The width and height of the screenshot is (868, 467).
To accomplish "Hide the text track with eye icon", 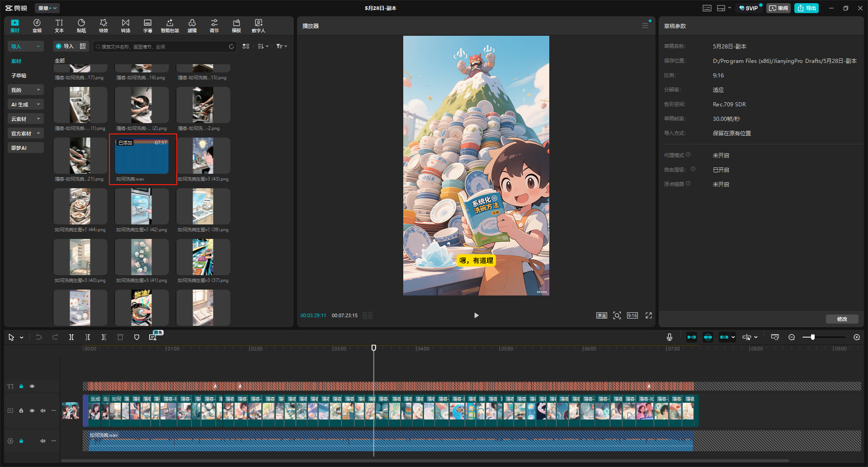I will pos(32,386).
